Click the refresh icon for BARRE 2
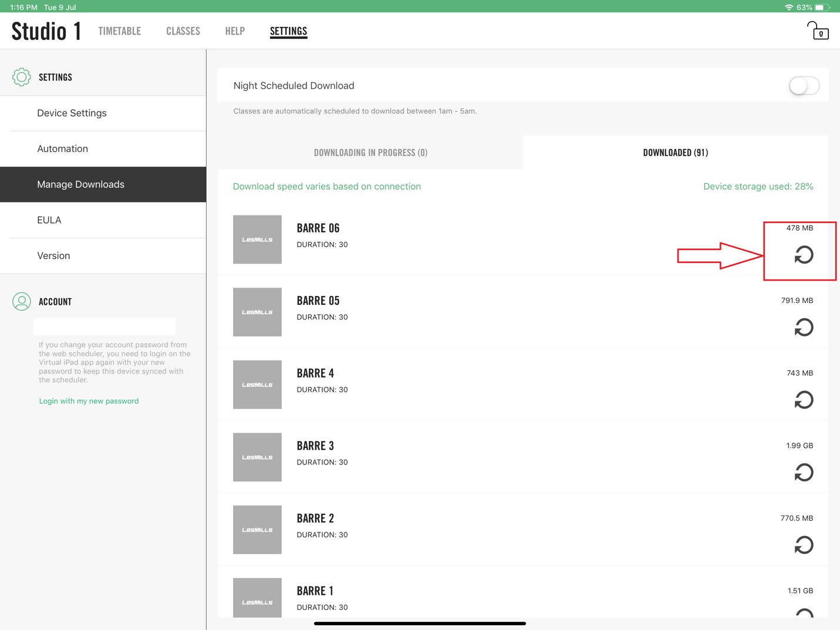Image resolution: width=840 pixels, height=630 pixels. [x=804, y=545]
